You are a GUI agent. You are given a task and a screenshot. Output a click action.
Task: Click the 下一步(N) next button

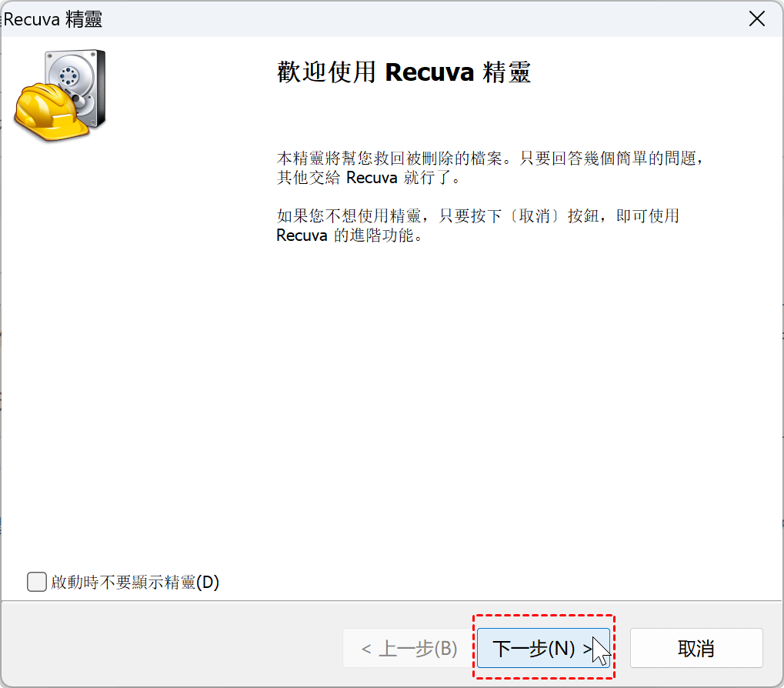pos(543,648)
